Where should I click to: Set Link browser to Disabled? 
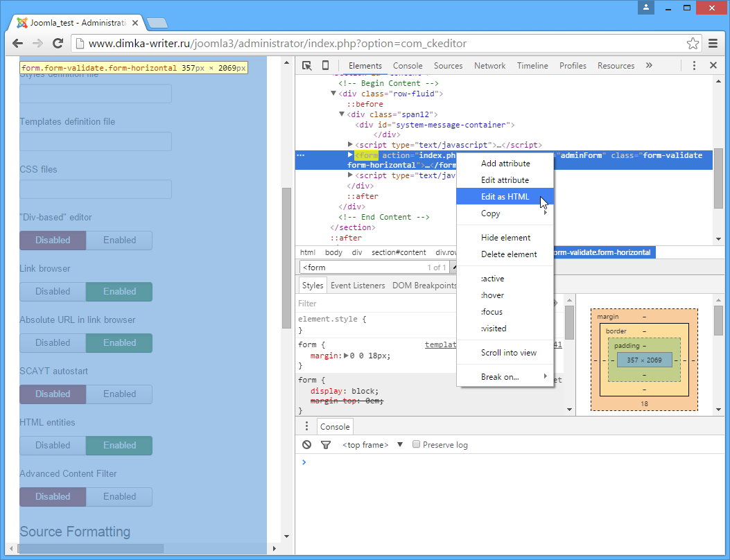[x=53, y=292]
